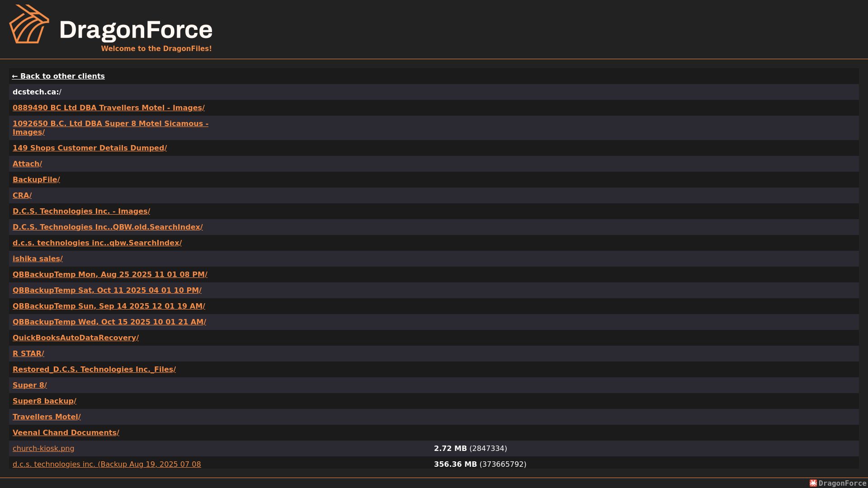The height and width of the screenshot is (488, 868).
Task: Open QBBackupTemp Sun, Sep 14 2025 folder
Action: point(109,306)
